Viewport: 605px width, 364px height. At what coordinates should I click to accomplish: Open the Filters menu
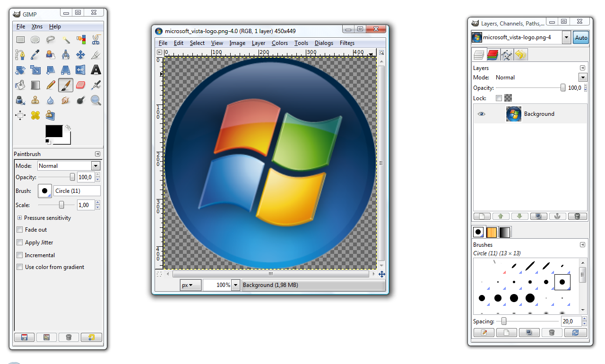pyautogui.click(x=347, y=43)
